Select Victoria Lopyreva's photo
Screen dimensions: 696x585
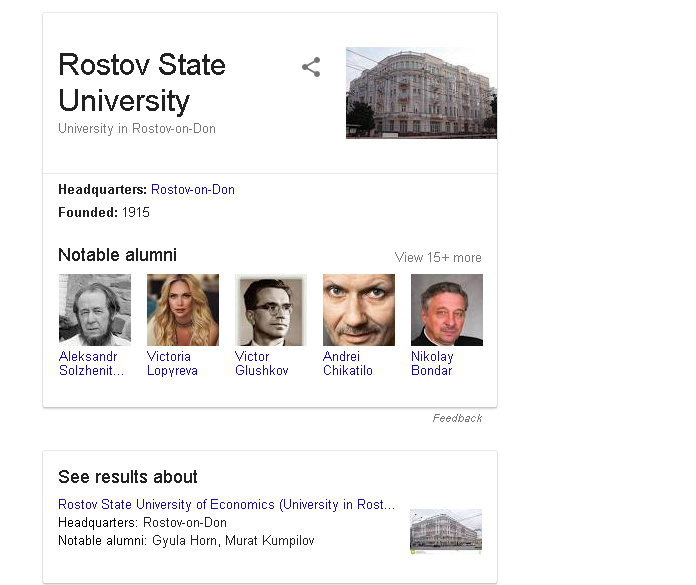(x=183, y=310)
